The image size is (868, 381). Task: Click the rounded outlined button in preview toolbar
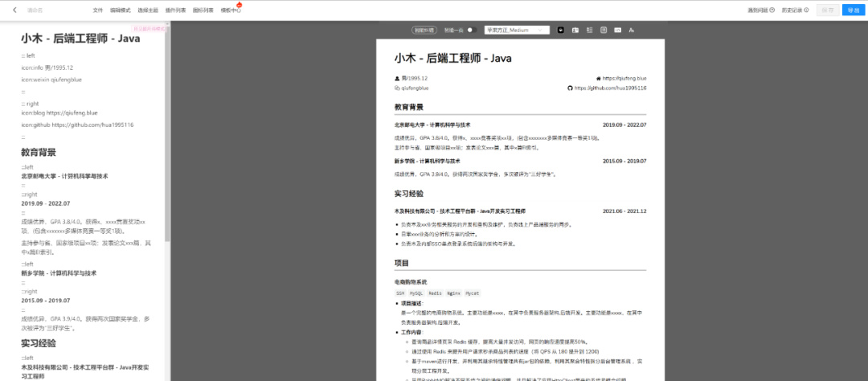click(x=424, y=30)
